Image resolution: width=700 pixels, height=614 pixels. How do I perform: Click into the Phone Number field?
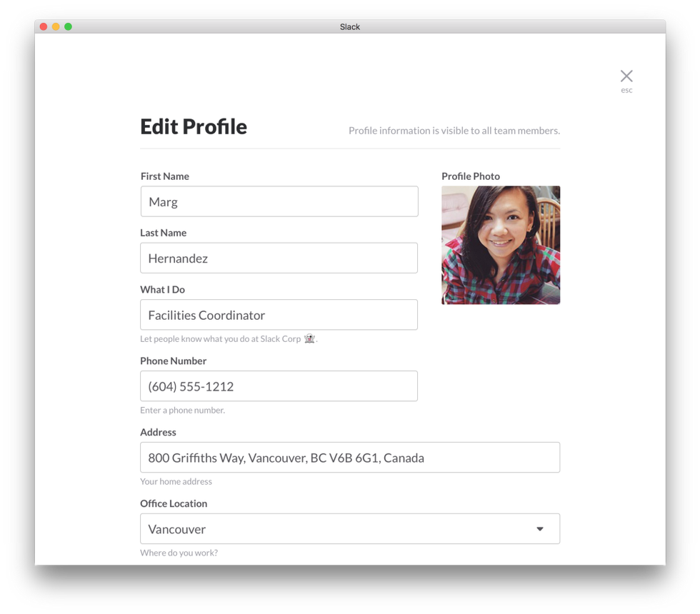[279, 386]
